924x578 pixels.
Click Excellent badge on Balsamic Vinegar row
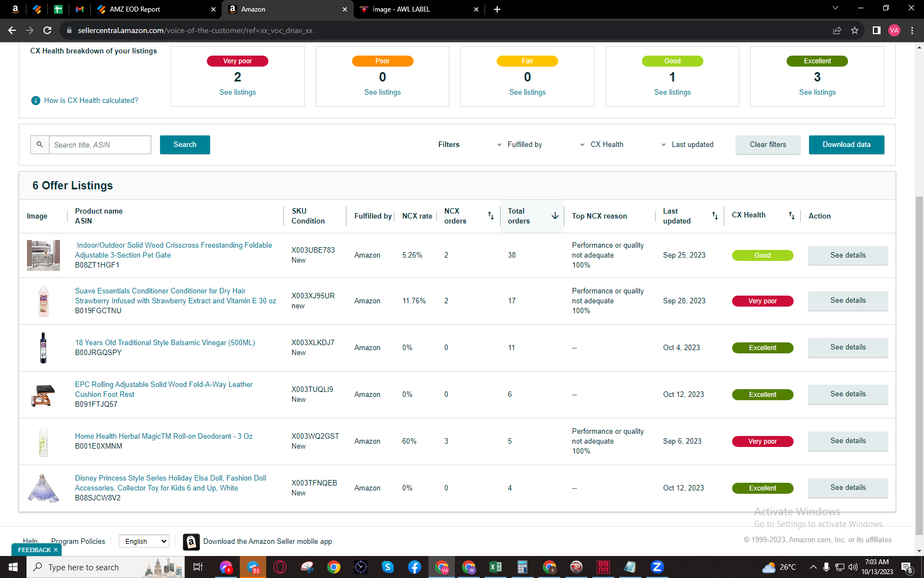(x=762, y=348)
